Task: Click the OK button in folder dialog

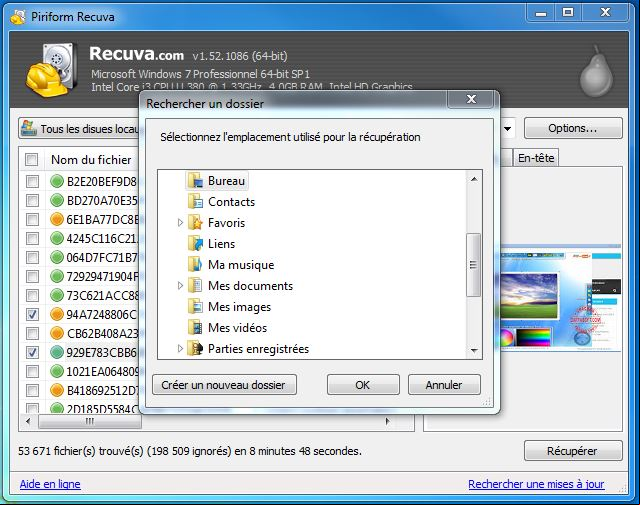Action: (x=363, y=385)
